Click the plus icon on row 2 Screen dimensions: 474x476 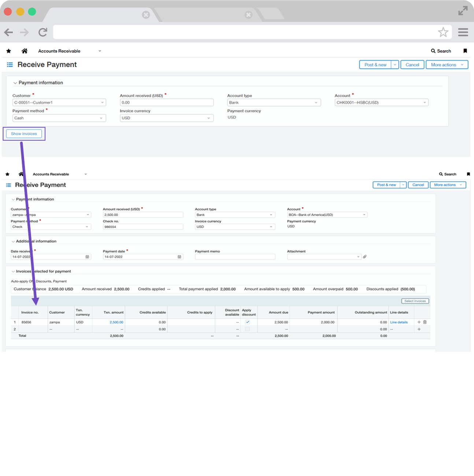pyautogui.click(x=419, y=329)
